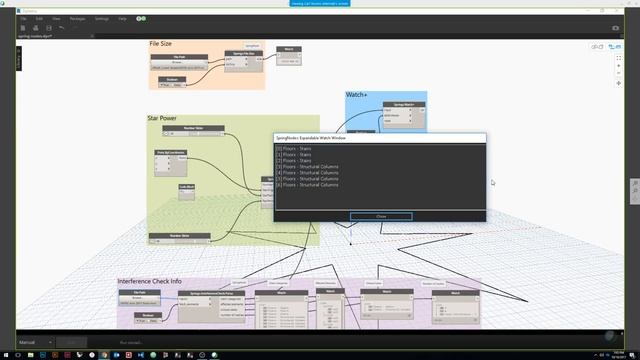Click the Watch+ group title
Viewport: 640px width, 360px height.
[x=356, y=95]
